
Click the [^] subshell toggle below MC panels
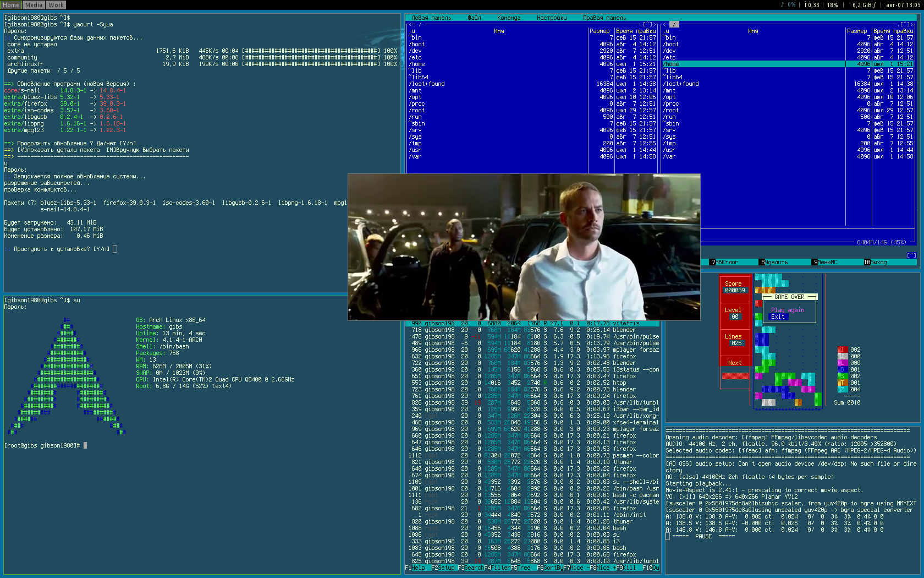911,255
